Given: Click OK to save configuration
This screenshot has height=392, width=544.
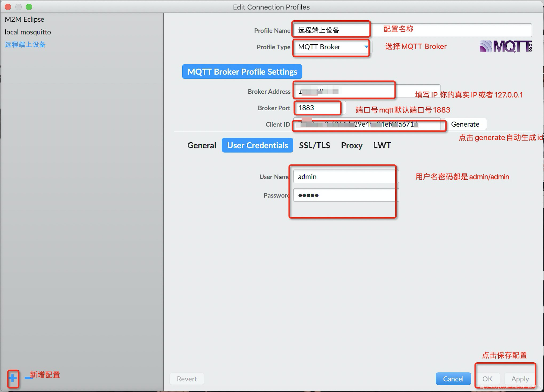Looking at the screenshot, I should tap(488, 378).
